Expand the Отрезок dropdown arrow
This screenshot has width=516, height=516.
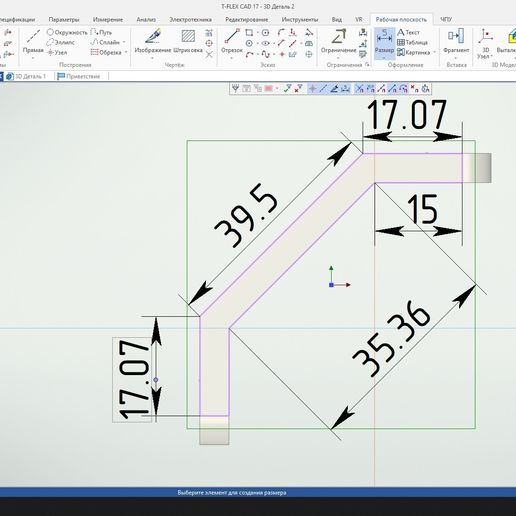232,58
